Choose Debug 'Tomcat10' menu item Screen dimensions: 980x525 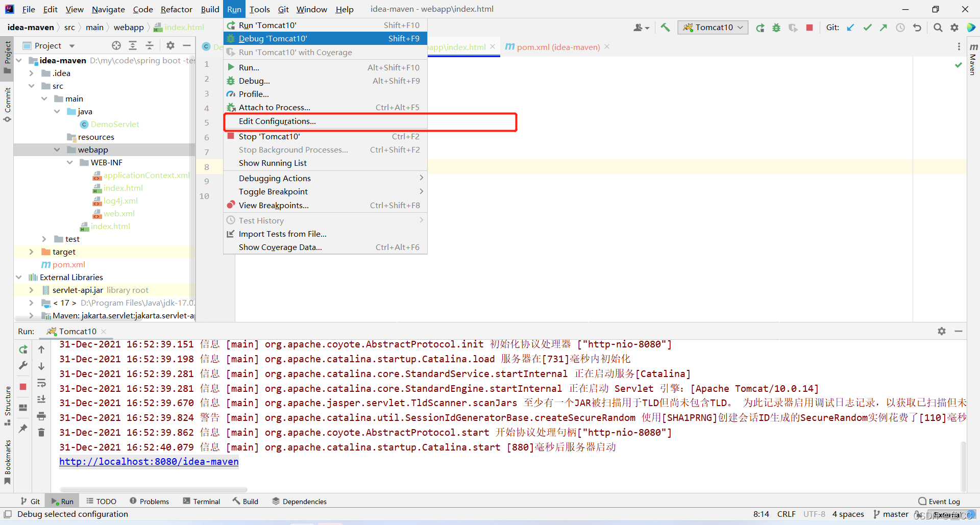325,38
